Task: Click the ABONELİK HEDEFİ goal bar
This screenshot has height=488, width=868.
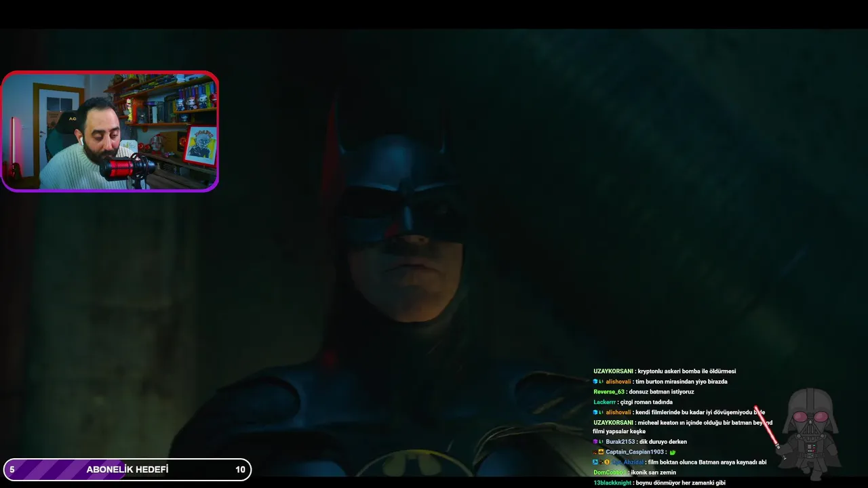Action: 127,470
